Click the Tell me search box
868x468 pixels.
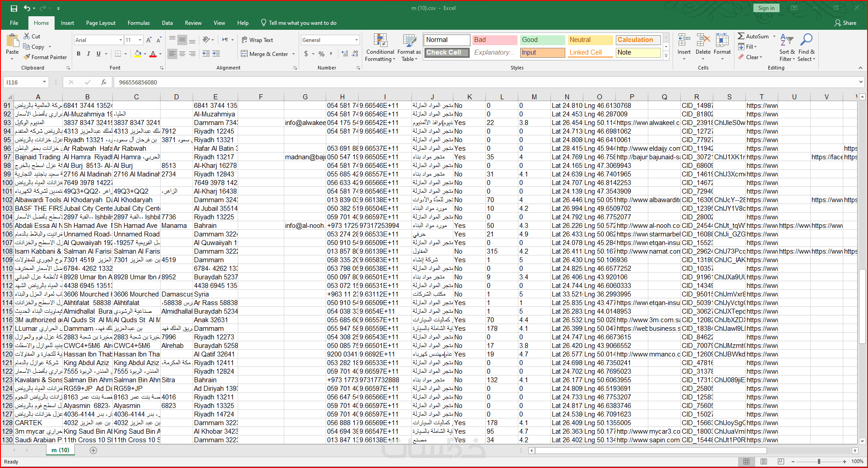tap(298, 23)
